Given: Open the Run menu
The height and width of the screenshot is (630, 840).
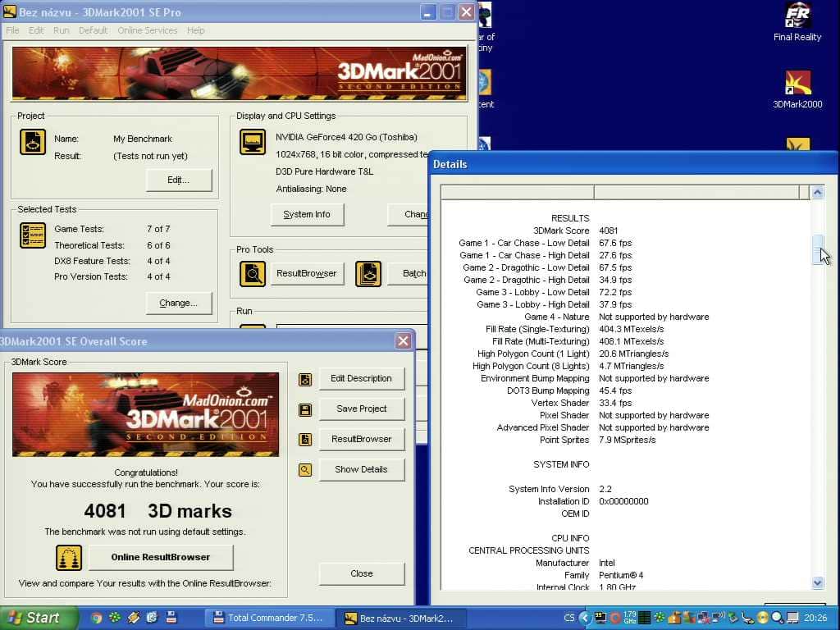Looking at the screenshot, I should tap(61, 30).
